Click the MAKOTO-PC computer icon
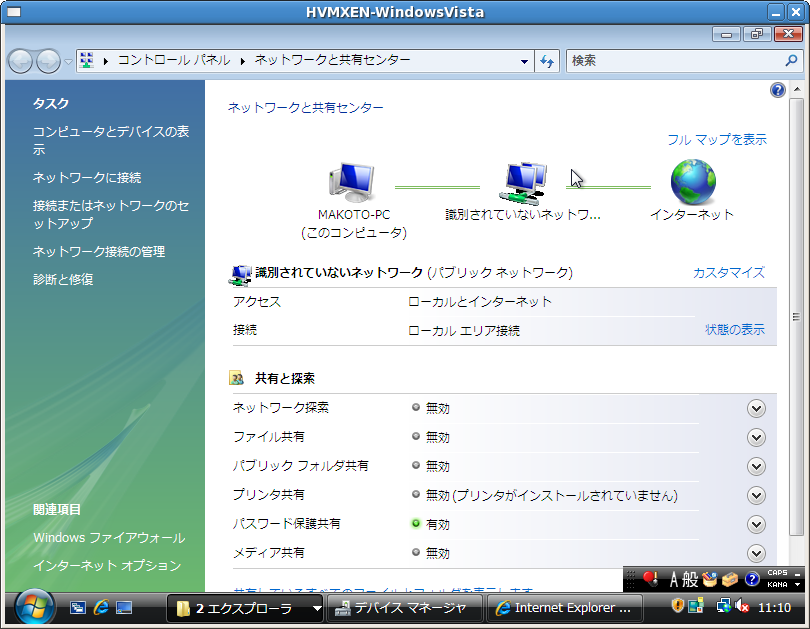 [352, 181]
